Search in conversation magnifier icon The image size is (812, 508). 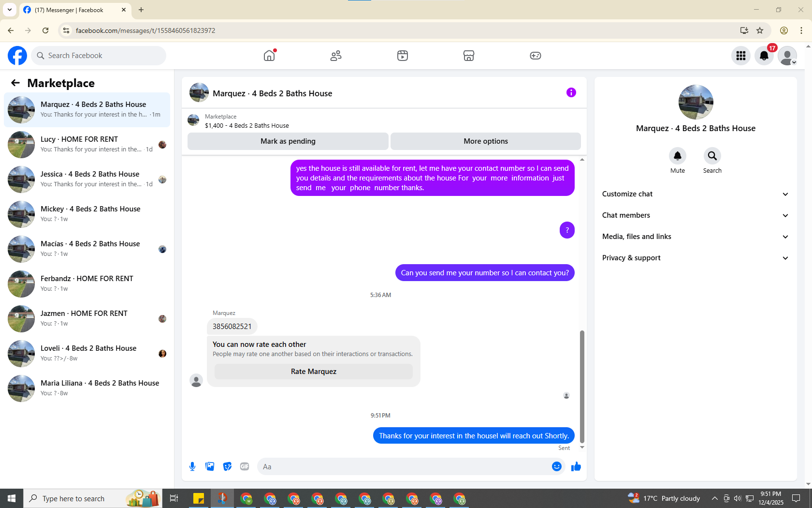click(x=712, y=156)
